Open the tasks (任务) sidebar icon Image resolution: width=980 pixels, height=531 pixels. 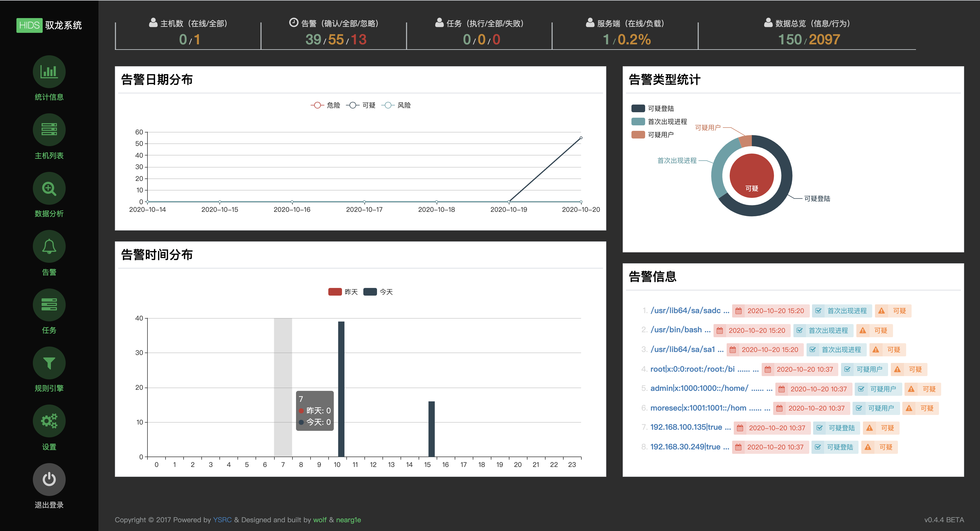[x=49, y=305]
